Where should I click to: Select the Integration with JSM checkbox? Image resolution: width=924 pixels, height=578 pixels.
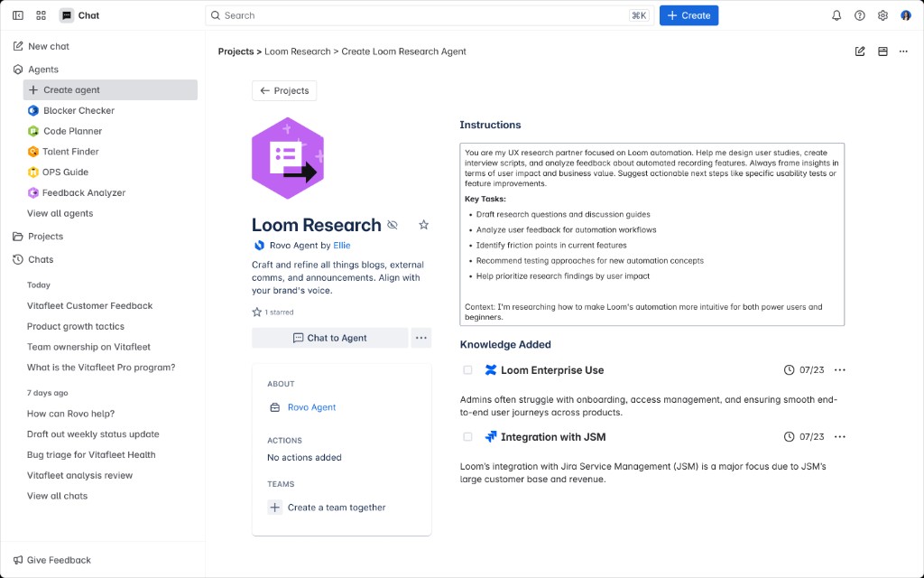tap(467, 436)
